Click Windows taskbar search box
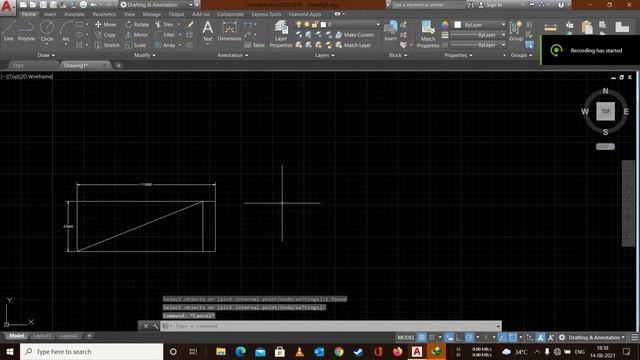640x360 pixels. [92, 351]
